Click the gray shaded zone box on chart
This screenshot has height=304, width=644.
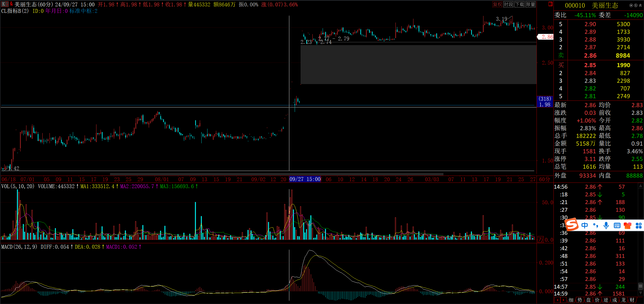(x=418, y=65)
